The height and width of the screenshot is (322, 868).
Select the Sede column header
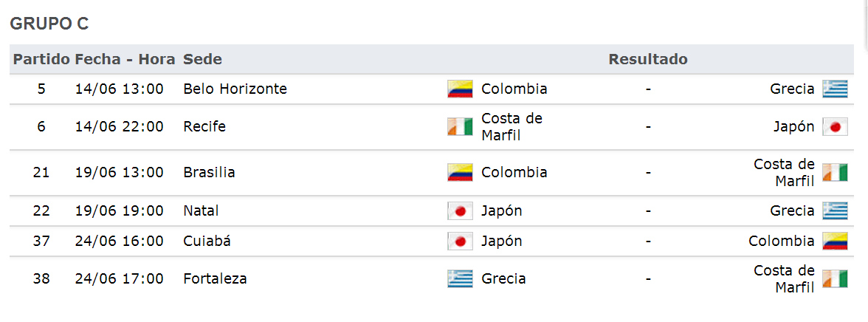pyautogui.click(x=202, y=59)
